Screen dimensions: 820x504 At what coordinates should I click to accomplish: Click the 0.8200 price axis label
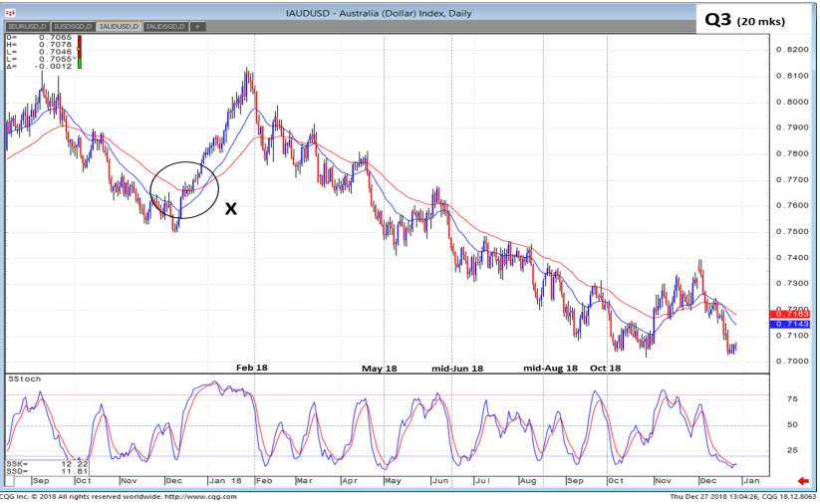(792, 50)
